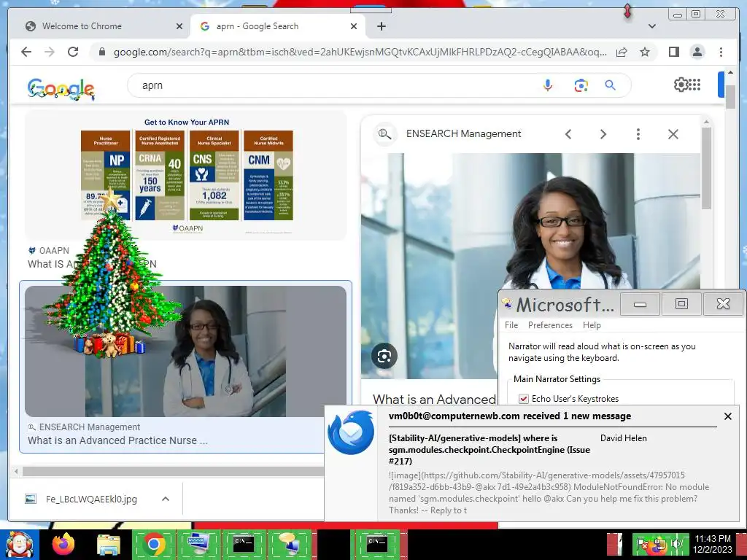Open Chrome profile avatar
Viewport: 747px width, 560px height.
tap(697, 52)
